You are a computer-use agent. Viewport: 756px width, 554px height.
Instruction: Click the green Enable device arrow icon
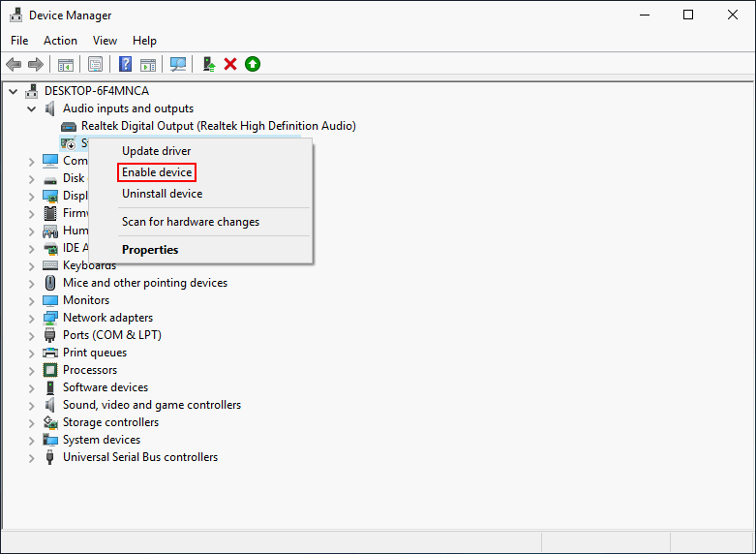click(x=252, y=64)
